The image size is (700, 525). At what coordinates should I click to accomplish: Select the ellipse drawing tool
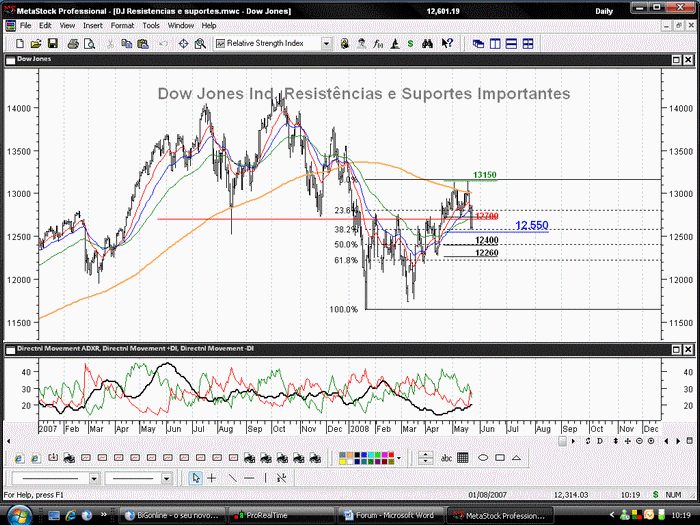click(483, 458)
